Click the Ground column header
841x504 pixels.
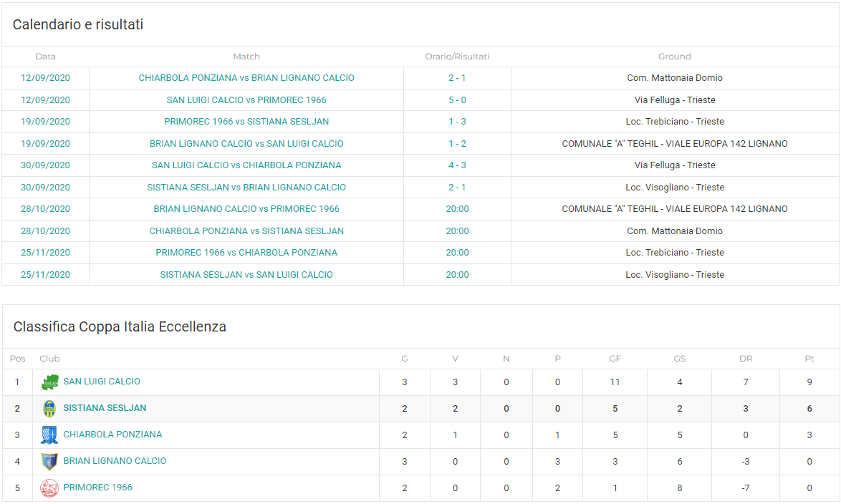675,57
